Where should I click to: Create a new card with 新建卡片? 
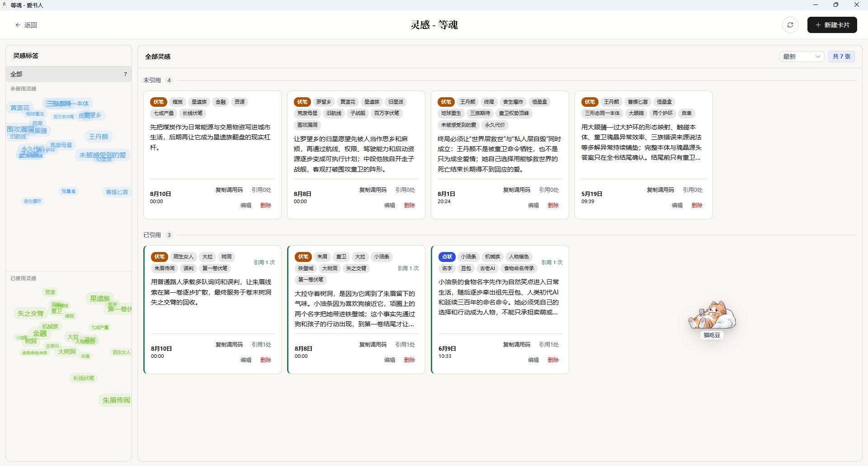[x=832, y=25]
